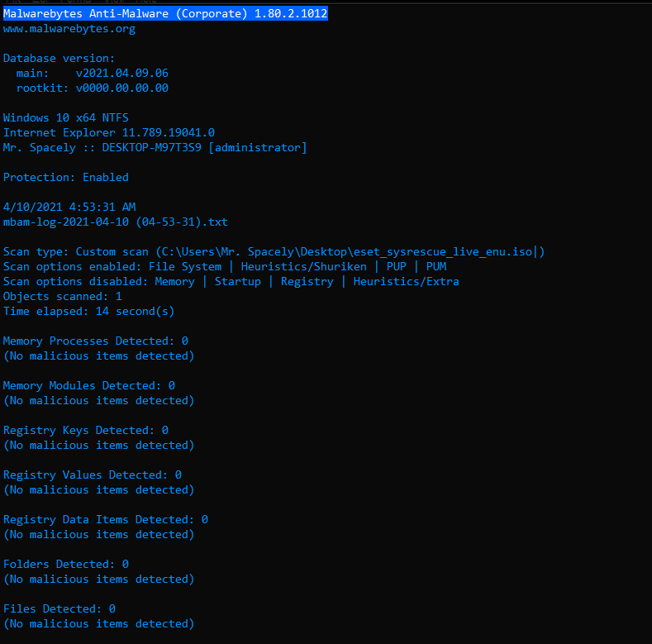The image size is (652, 644).
Task: Click 'No malicious items detected' under Memory Modules
Action: pyautogui.click(x=99, y=401)
